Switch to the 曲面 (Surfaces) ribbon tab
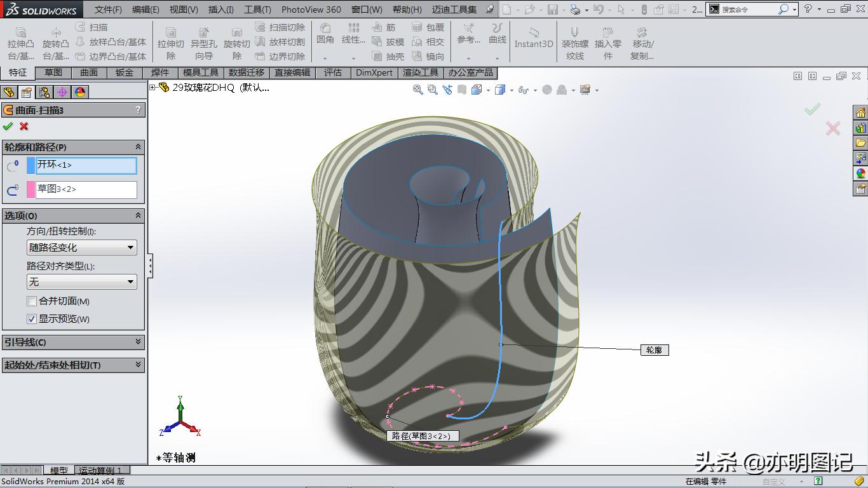 pos(88,72)
